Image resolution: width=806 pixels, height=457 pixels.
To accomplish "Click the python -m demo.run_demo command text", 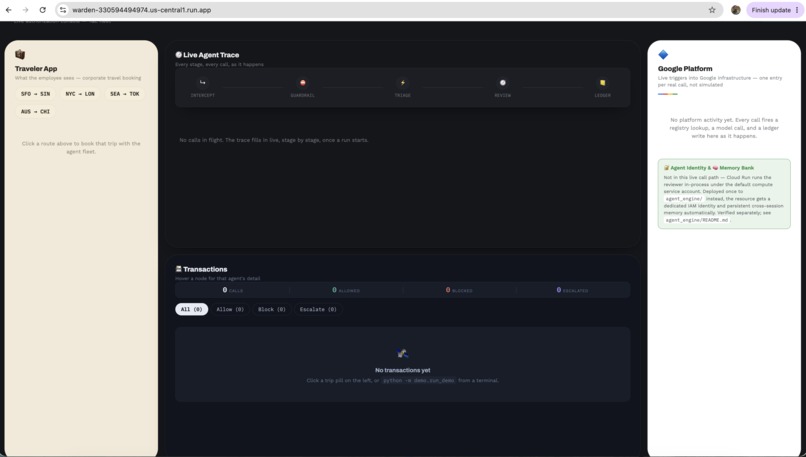I will pyautogui.click(x=419, y=380).
